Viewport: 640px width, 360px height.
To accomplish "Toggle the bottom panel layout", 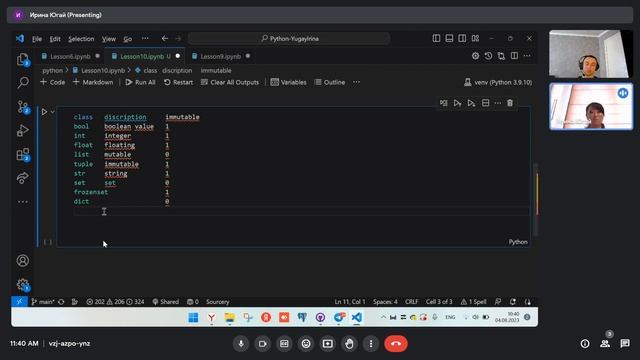I will pos(449,38).
